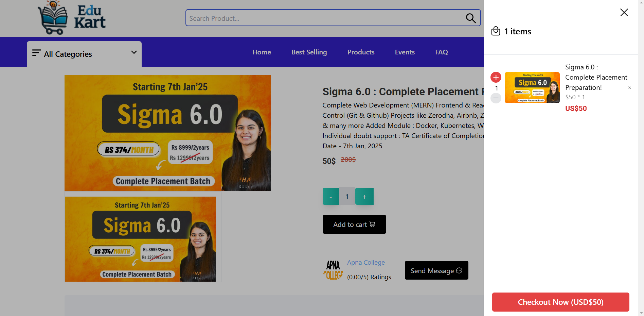
Task: Go to Home page
Action: point(262,52)
